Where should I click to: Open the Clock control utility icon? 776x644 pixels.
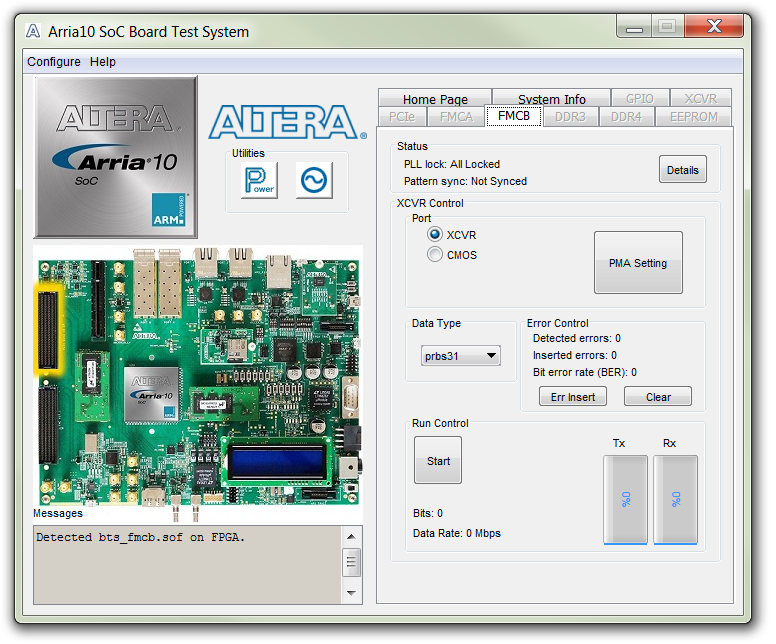coord(314,181)
